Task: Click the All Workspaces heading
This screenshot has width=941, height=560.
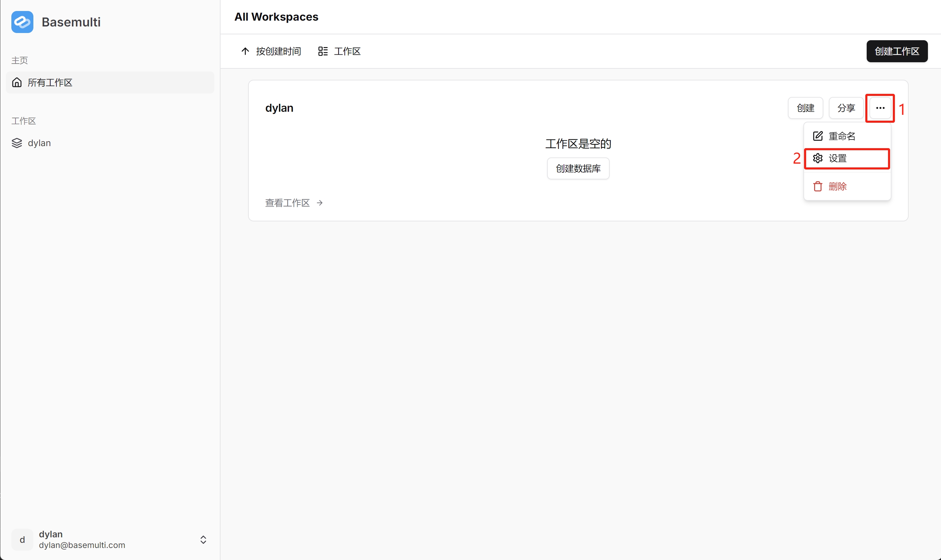Action: tap(276, 17)
